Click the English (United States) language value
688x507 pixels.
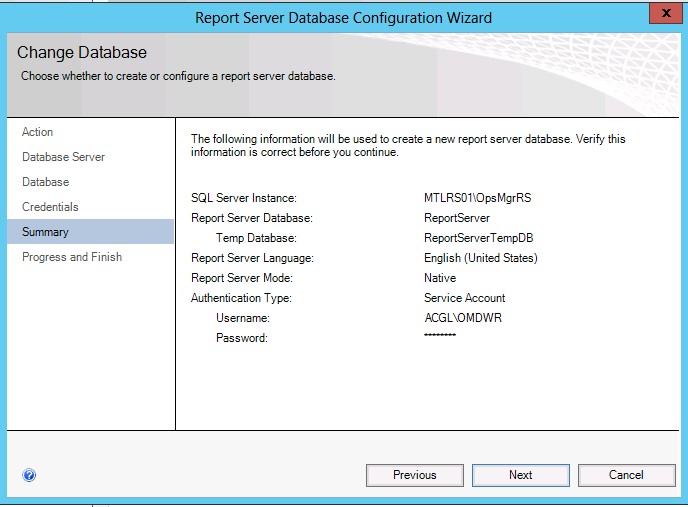point(480,258)
